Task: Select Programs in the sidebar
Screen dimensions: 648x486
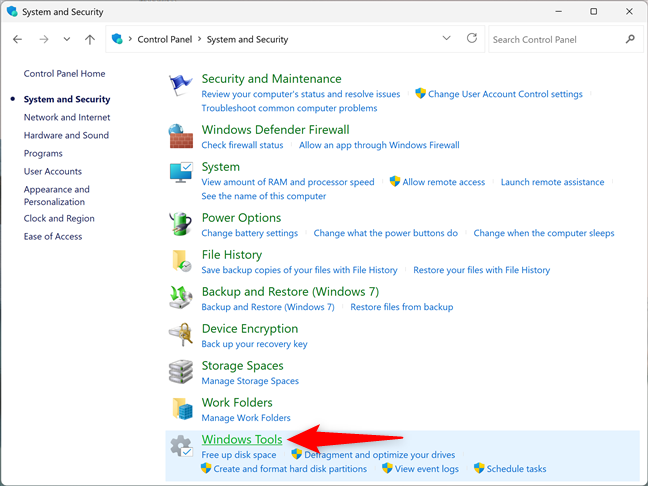Action: [x=43, y=153]
